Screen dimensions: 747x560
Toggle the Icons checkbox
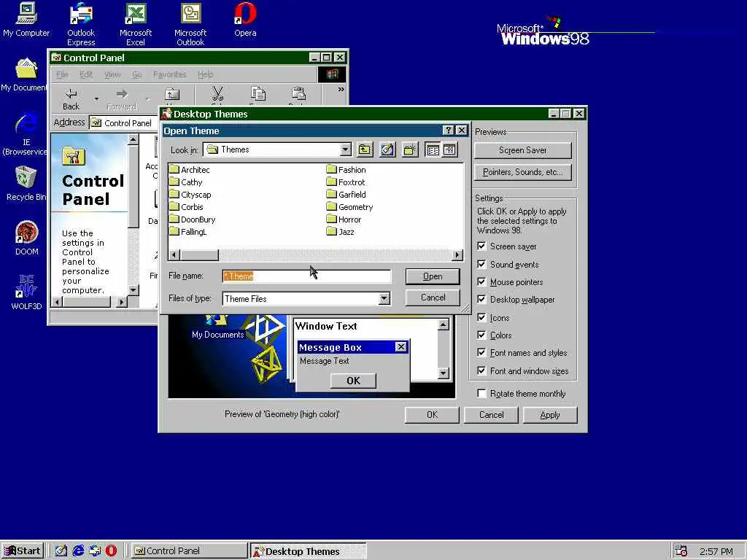tap(481, 318)
